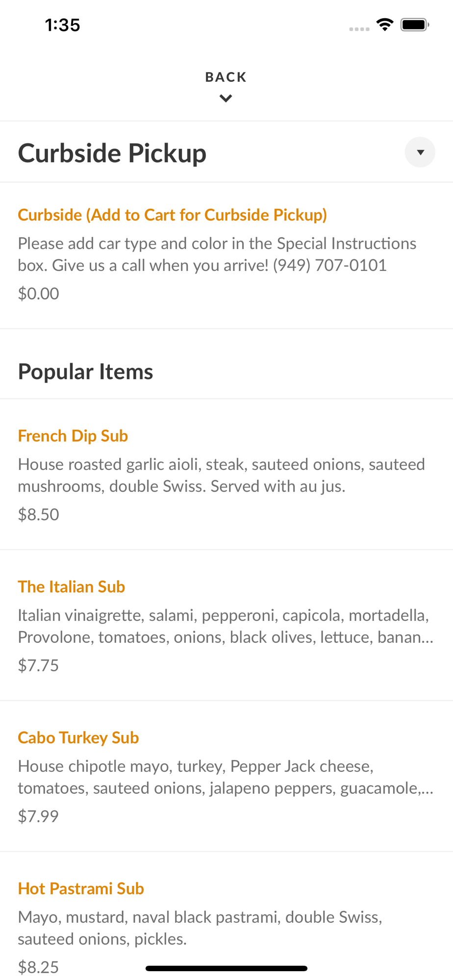Viewport: 453px width, 980px height.
Task: Tap the $8.50 price
Action: (x=38, y=514)
